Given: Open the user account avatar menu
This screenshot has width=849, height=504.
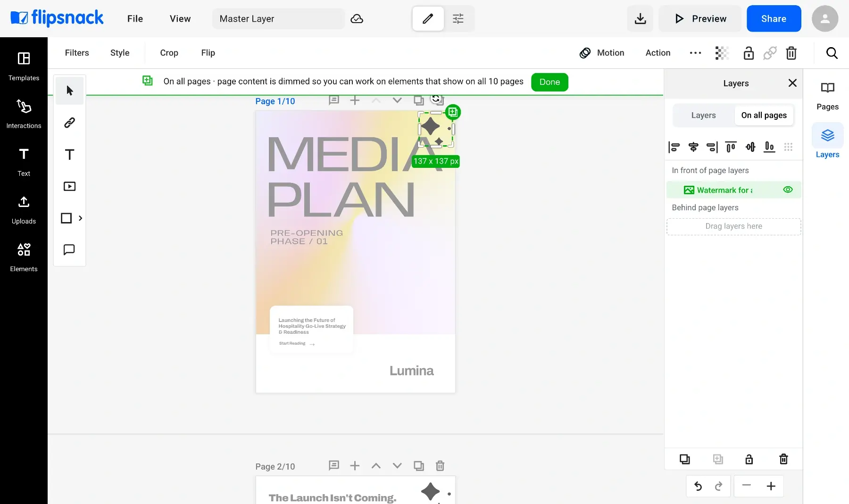Looking at the screenshot, I should pyautogui.click(x=824, y=19).
